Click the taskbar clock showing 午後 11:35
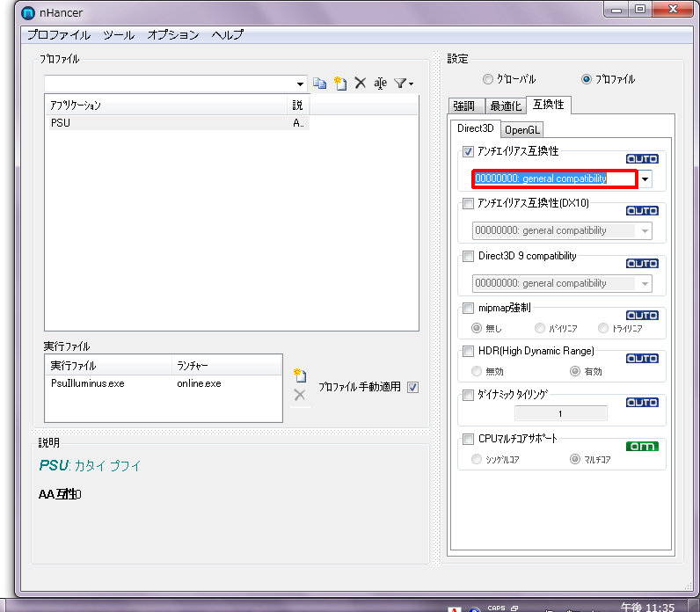 point(647,607)
